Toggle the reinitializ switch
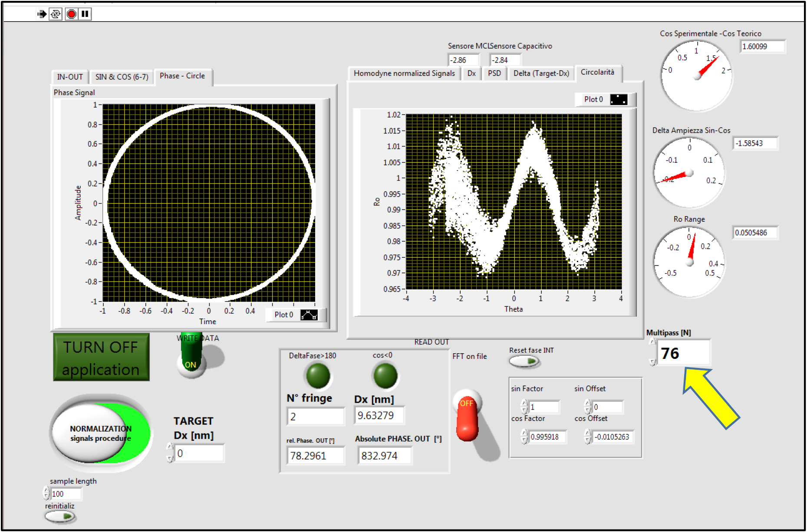 point(60,516)
